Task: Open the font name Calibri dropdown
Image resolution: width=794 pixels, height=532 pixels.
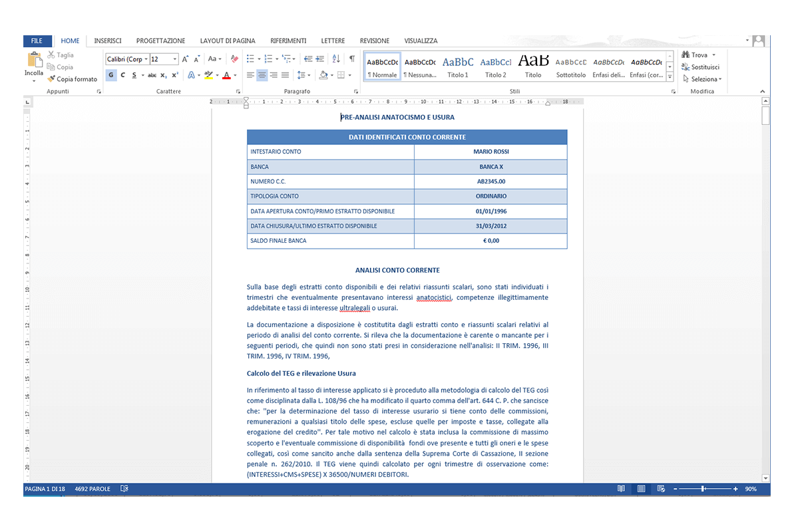Action: [146, 59]
